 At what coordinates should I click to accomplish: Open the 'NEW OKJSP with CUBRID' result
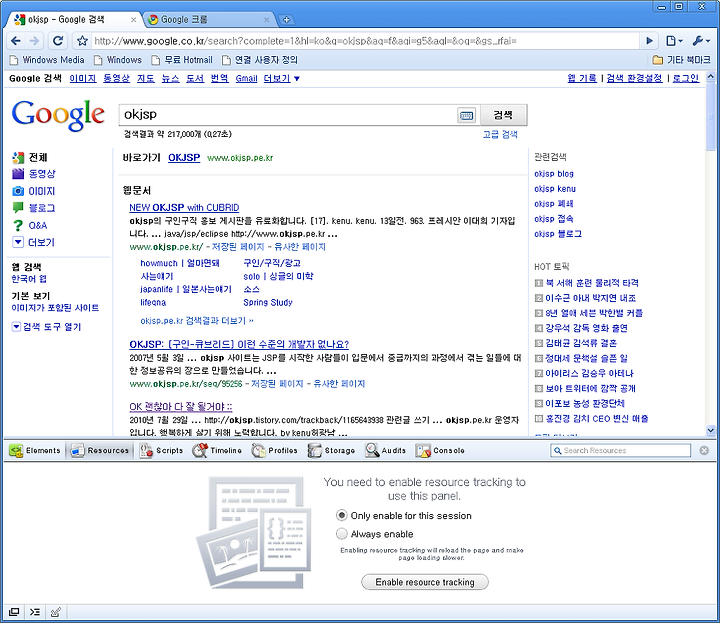184,208
